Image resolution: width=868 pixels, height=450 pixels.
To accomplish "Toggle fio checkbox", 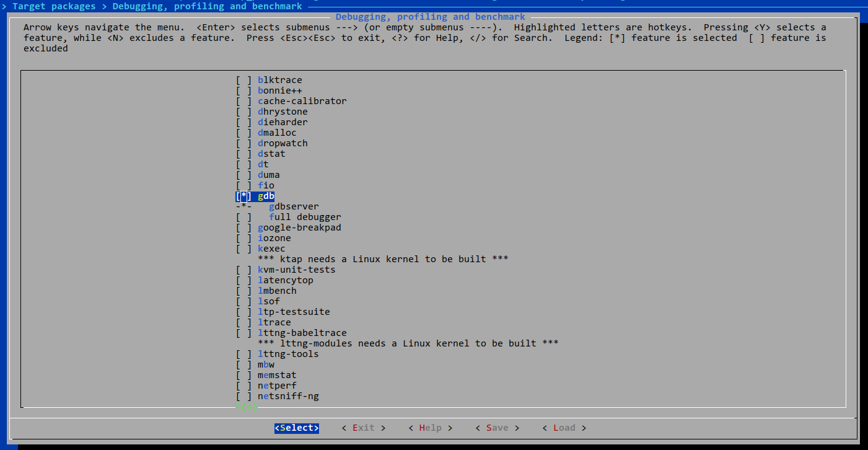I will [x=243, y=185].
